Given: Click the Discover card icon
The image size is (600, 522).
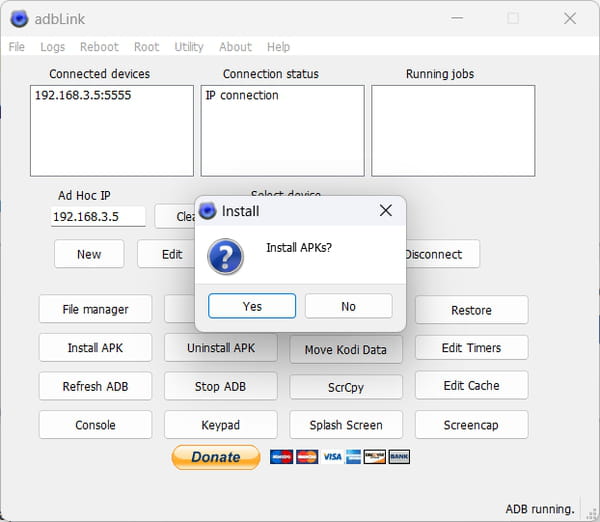Looking at the screenshot, I should pos(375,457).
